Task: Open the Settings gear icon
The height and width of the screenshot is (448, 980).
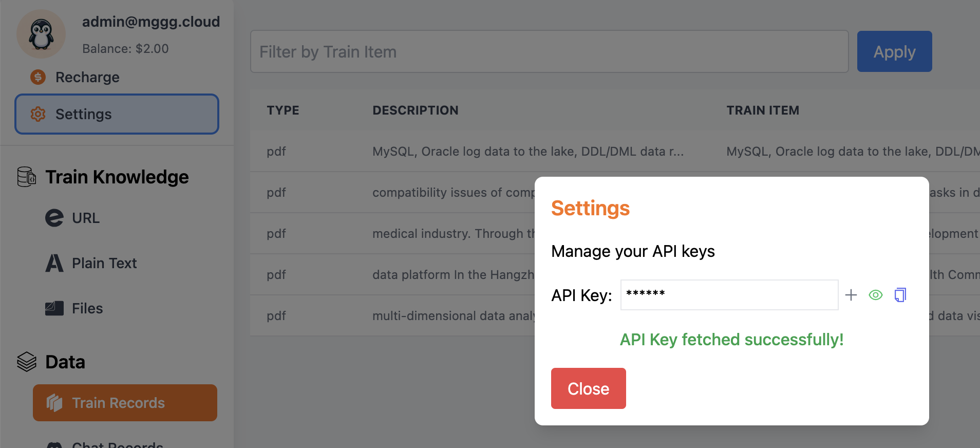Action: tap(37, 114)
